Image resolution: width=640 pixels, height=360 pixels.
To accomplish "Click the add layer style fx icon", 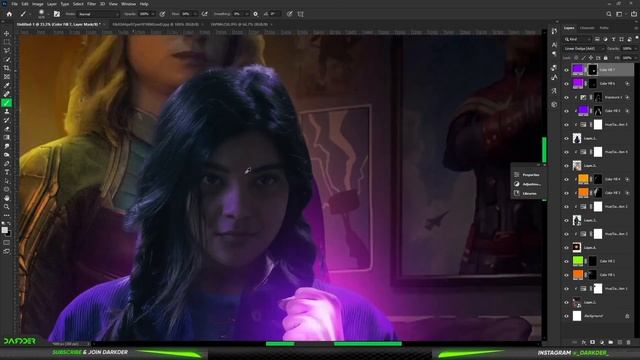I will click(584, 342).
